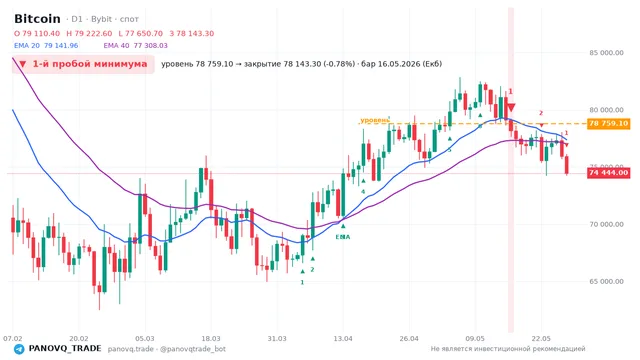Click the PANOVQ_TRADE channel name

click(x=65, y=349)
